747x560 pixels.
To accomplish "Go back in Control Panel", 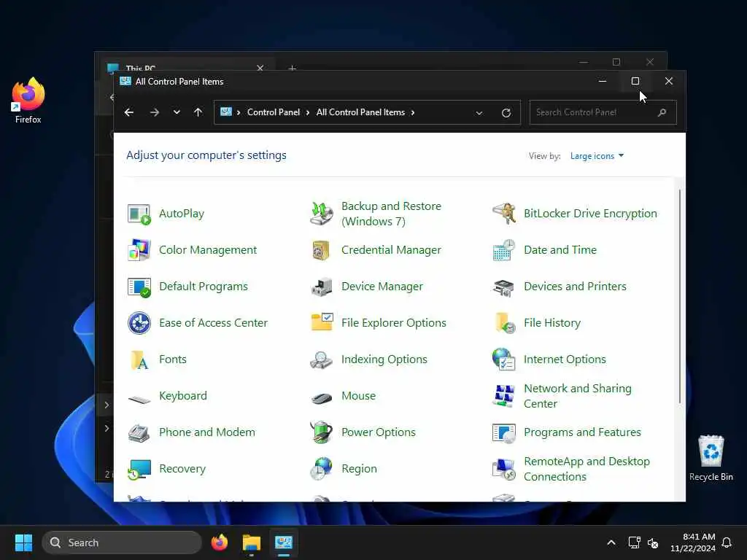I will pyautogui.click(x=129, y=112).
